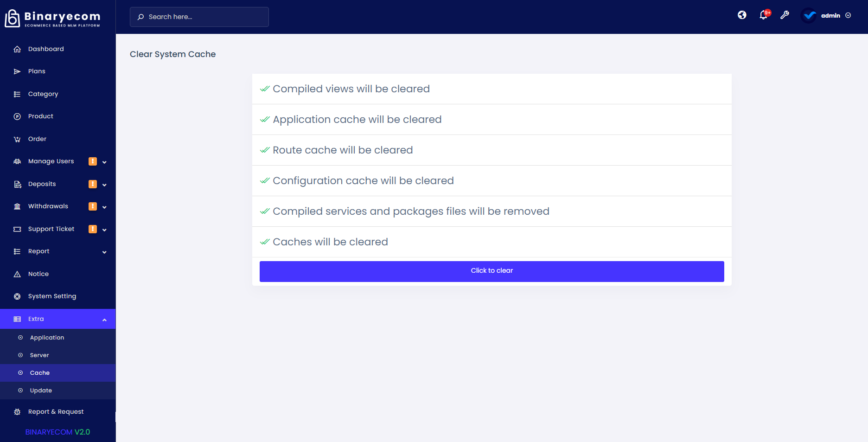Open the Server submenu item
This screenshot has height=442, width=868.
point(39,355)
